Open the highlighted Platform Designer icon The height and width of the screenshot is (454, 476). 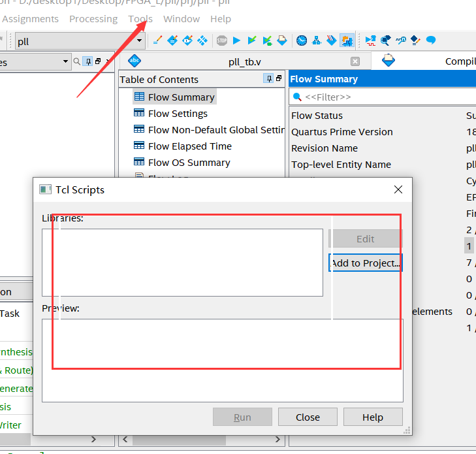pyautogui.click(x=347, y=41)
